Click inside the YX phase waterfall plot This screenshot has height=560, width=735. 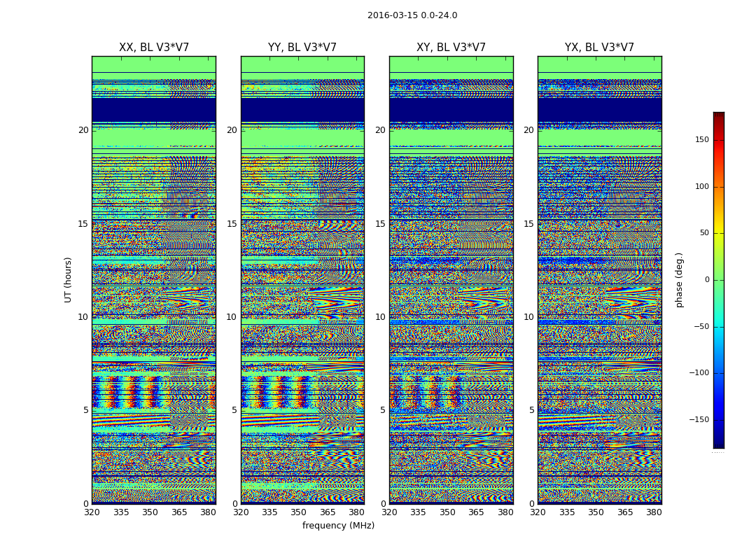(600, 280)
